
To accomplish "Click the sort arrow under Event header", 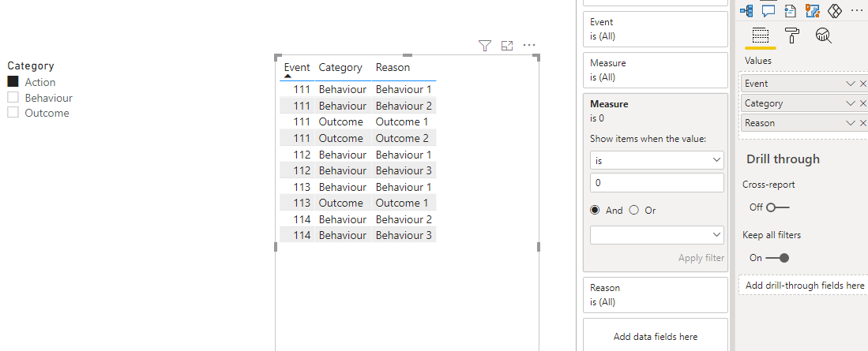I will 287,77.
